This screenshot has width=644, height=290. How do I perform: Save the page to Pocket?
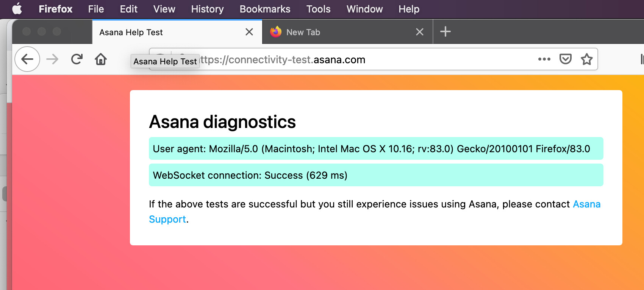click(x=565, y=59)
